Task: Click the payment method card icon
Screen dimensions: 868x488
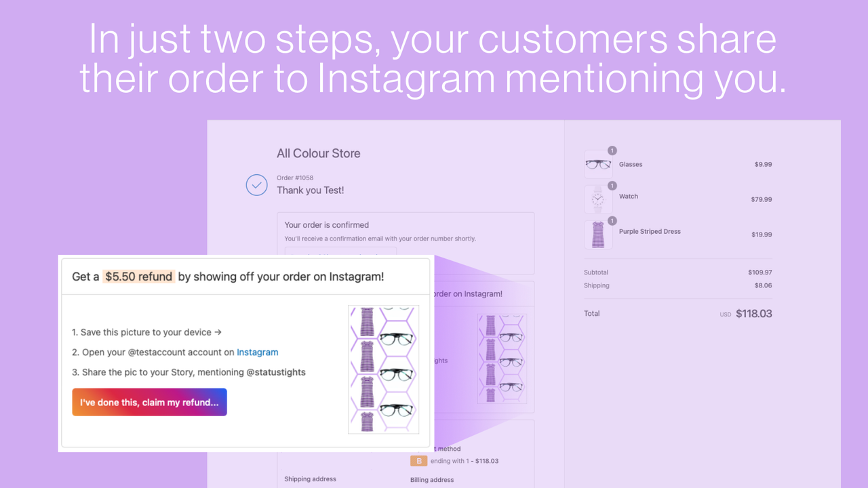Action: coord(418,460)
